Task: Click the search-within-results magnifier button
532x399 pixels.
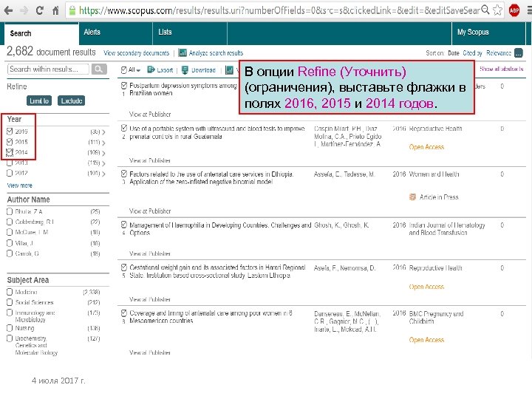Action: [x=99, y=69]
